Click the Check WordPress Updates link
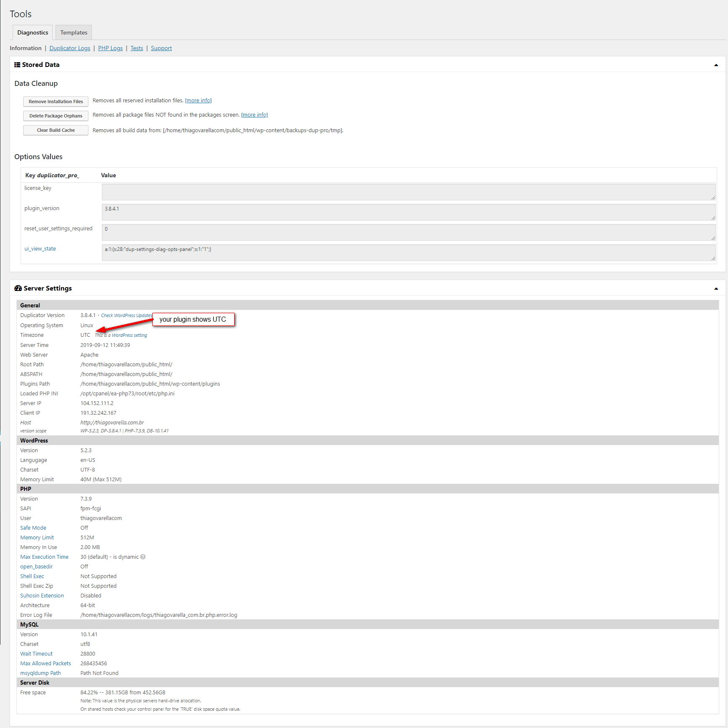Viewport: 728px width, 728px height. click(127, 315)
